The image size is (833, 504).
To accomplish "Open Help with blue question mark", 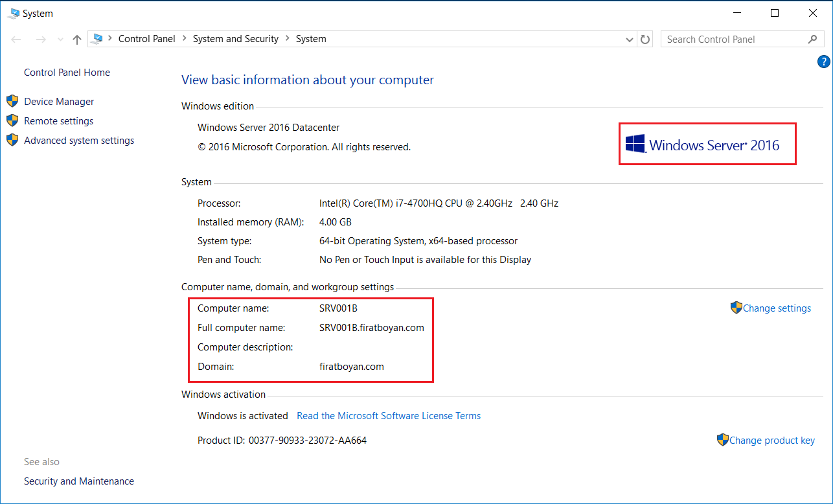I will tap(824, 62).
